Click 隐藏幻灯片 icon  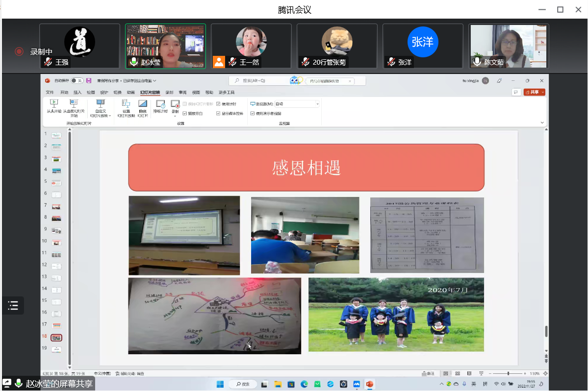pos(143,104)
